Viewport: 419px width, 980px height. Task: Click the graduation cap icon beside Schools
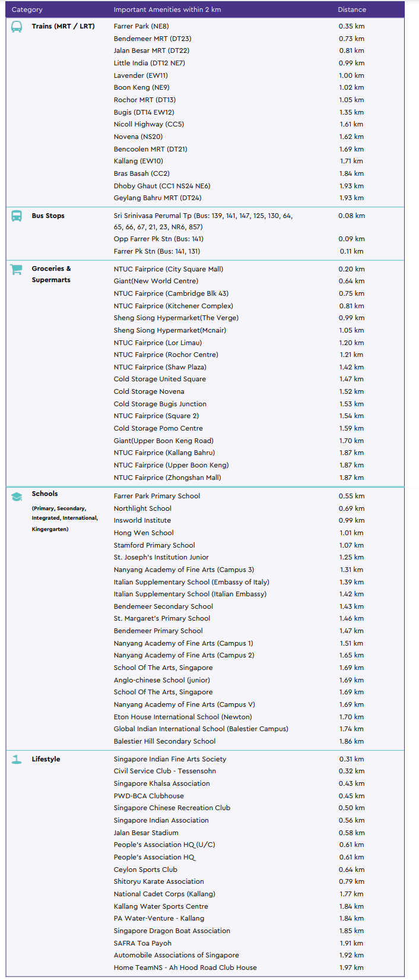pyautogui.click(x=17, y=497)
